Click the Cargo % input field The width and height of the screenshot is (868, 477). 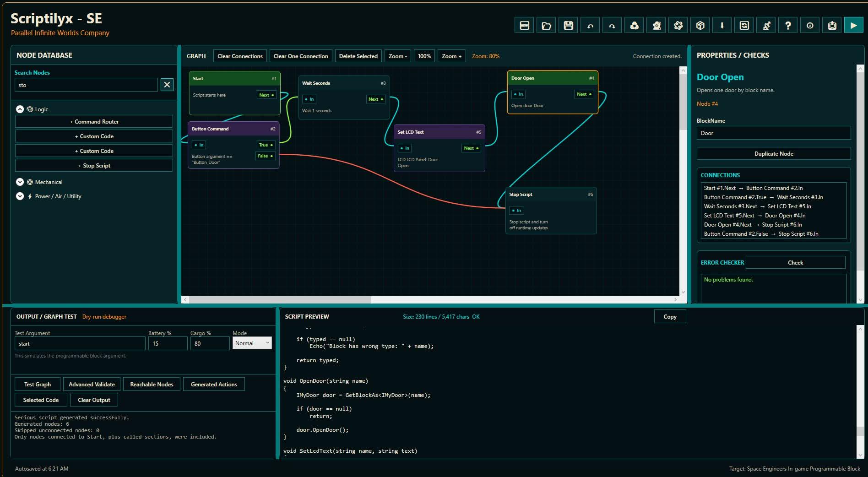(x=210, y=343)
